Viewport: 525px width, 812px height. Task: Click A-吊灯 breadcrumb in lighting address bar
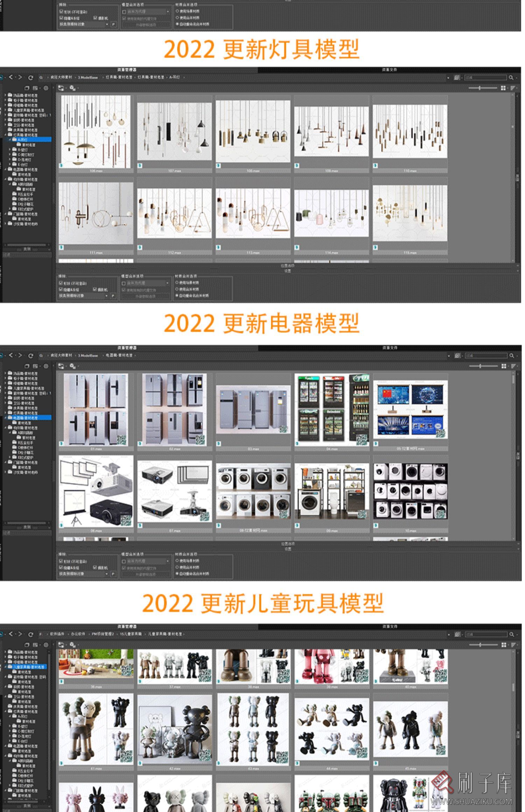point(175,77)
